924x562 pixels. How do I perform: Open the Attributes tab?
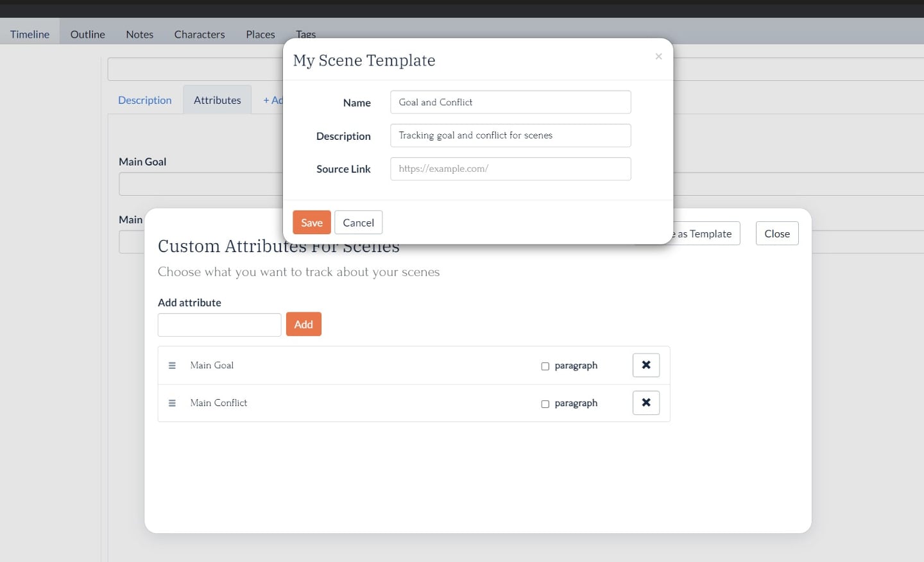(x=217, y=99)
